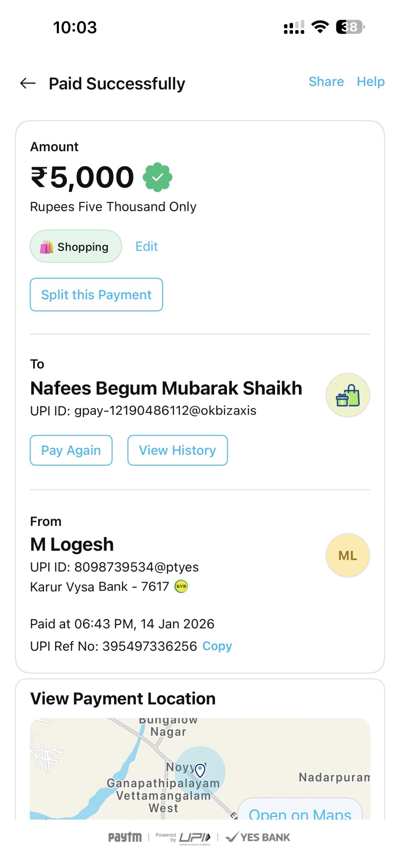The height and width of the screenshot is (868, 400).
Task: Edit the payment category
Action: (x=146, y=246)
